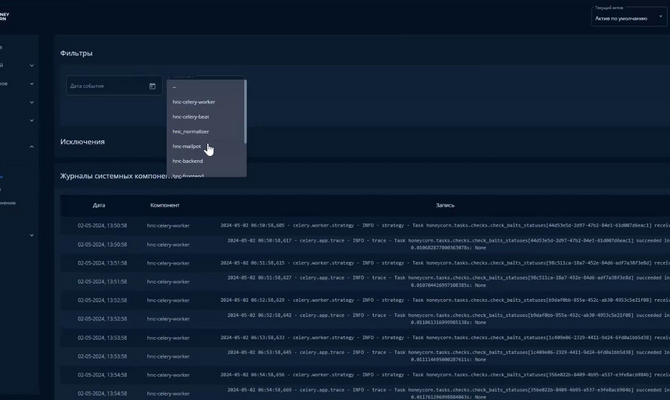Select the 06:53:58,645 trace log record
The height and width of the screenshot is (400, 670).
click(x=365, y=356)
